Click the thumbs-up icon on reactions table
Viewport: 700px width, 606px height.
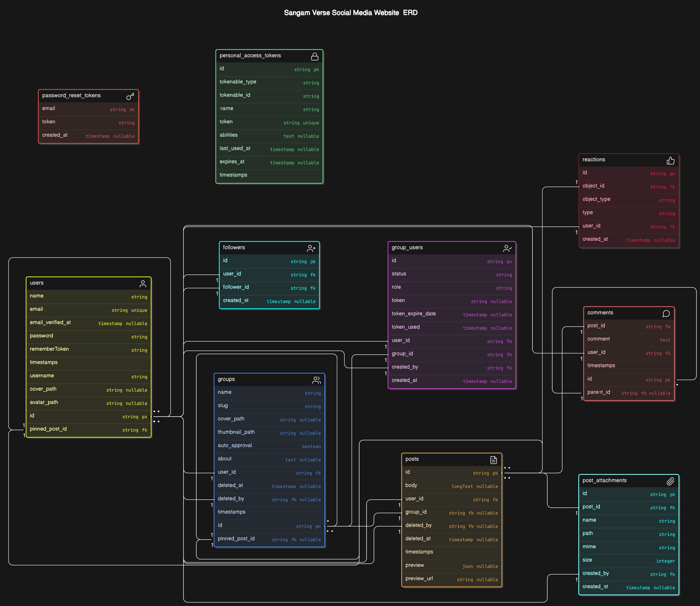click(671, 160)
